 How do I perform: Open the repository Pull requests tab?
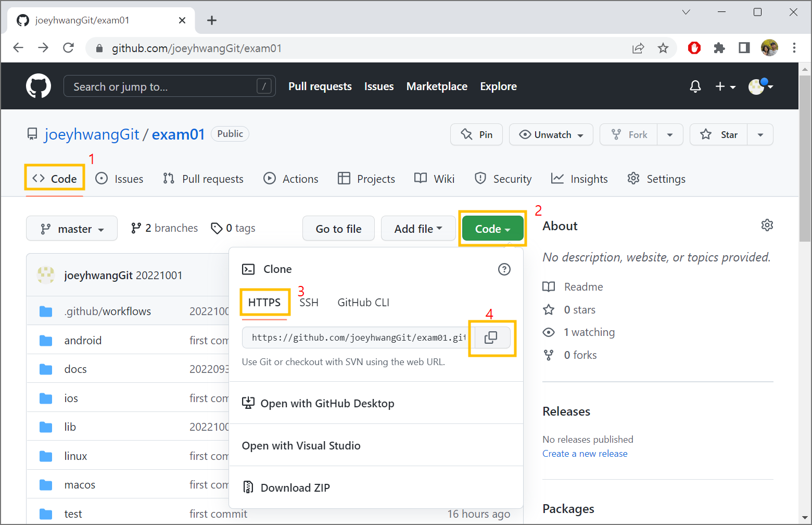[203, 179]
